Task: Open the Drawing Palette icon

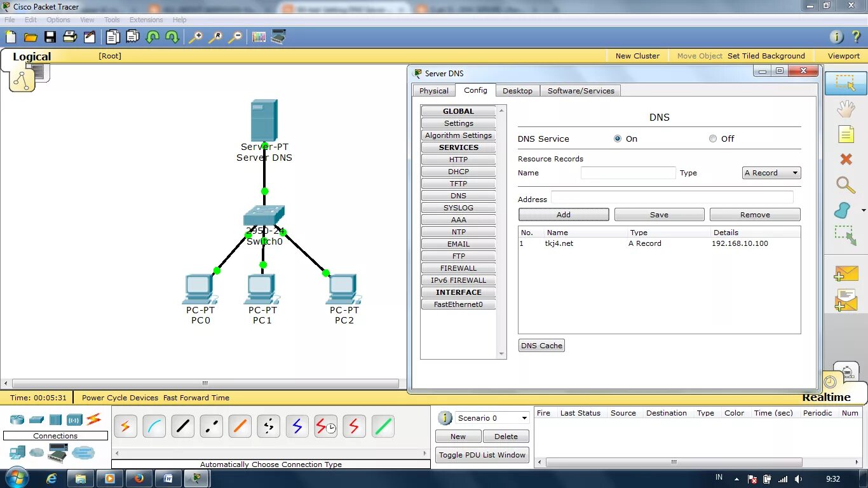Action: 259,37
